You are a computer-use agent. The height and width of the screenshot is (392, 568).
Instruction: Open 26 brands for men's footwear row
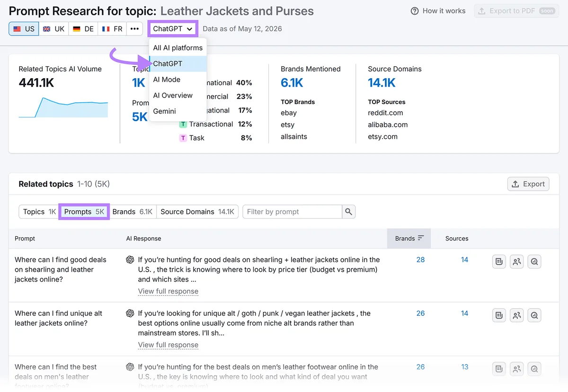click(x=420, y=366)
